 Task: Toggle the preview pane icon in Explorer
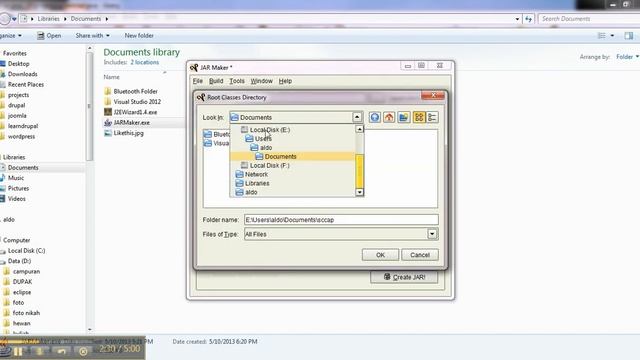click(x=629, y=36)
